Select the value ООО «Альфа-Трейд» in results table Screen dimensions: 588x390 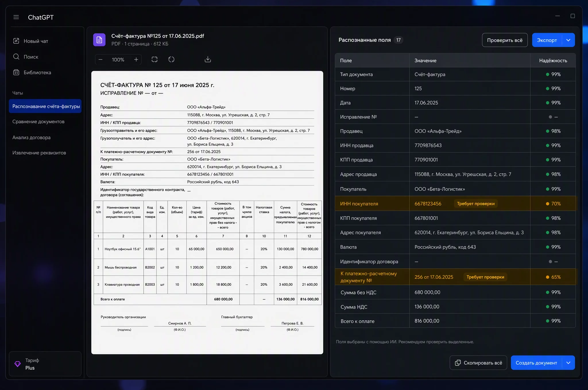tap(438, 131)
